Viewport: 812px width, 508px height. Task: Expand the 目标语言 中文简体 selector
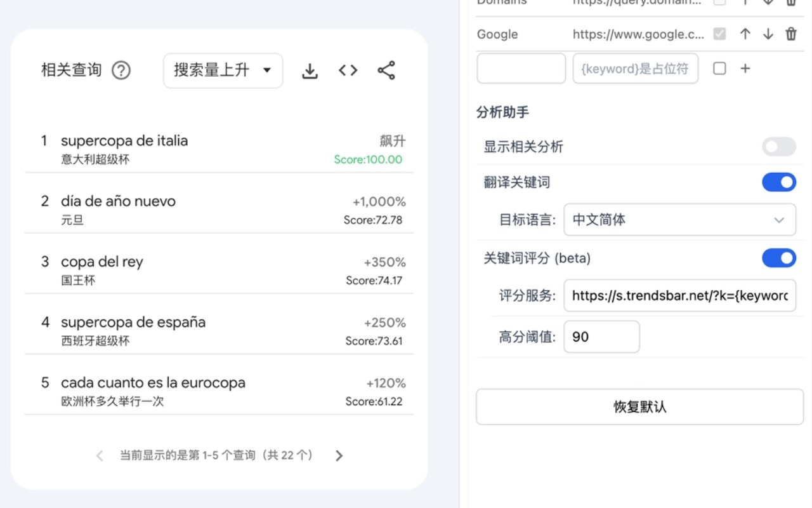tap(679, 220)
